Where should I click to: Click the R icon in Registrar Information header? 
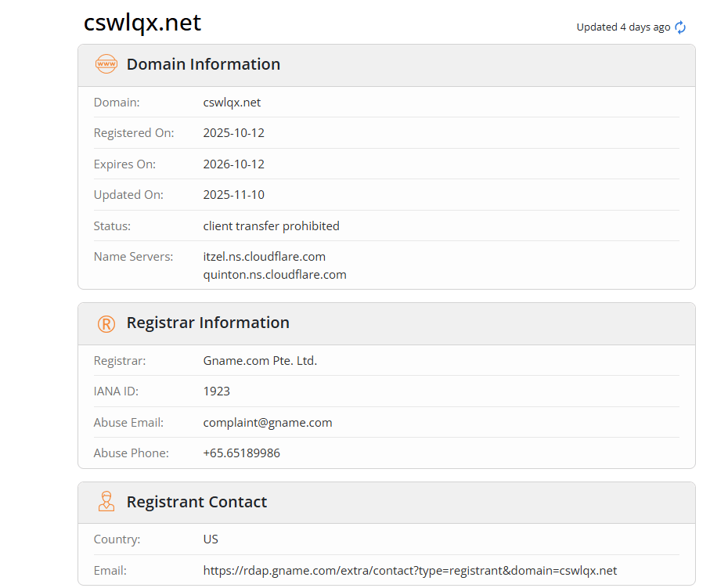(x=106, y=324)
